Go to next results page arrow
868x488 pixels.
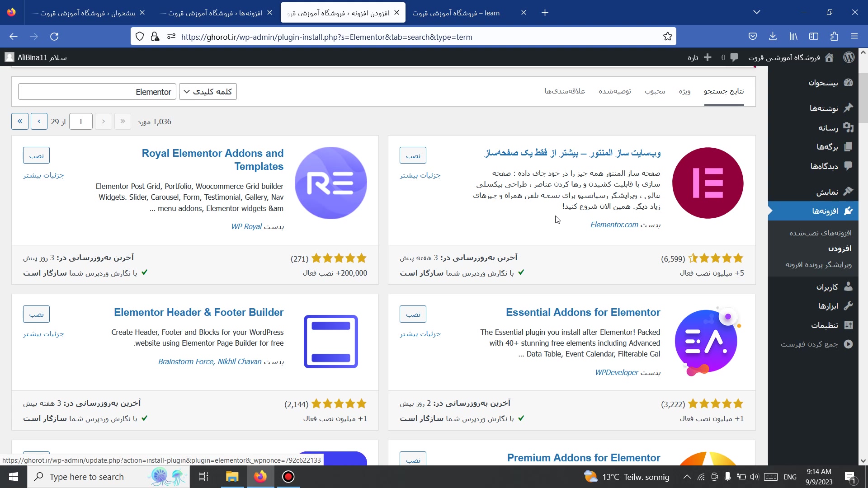(x=39, y=122)
